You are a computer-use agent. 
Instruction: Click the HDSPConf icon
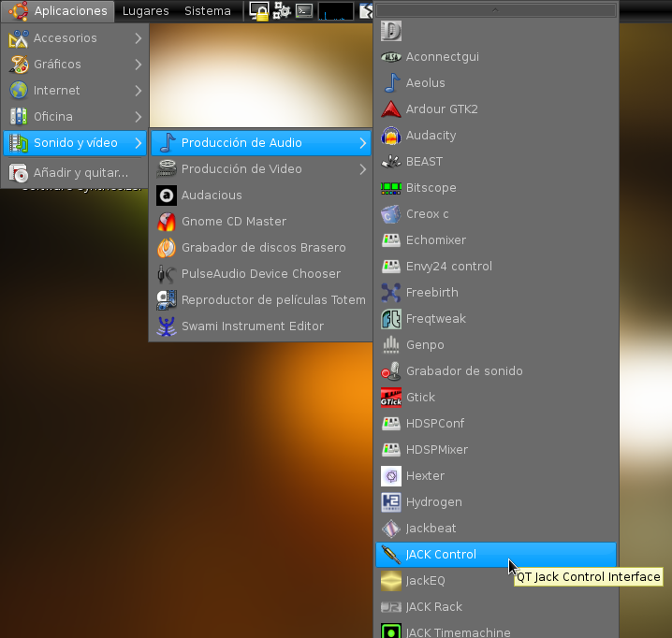[x=391, y=424]
